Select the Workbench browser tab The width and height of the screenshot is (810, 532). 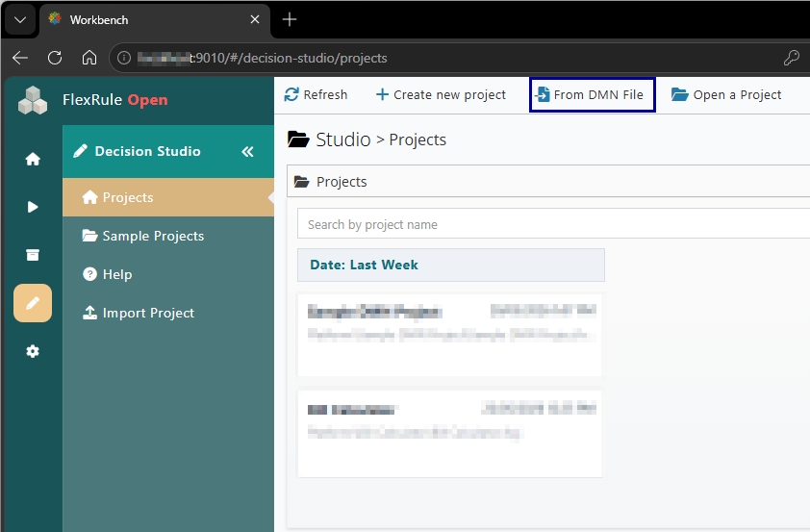[155, 19]
